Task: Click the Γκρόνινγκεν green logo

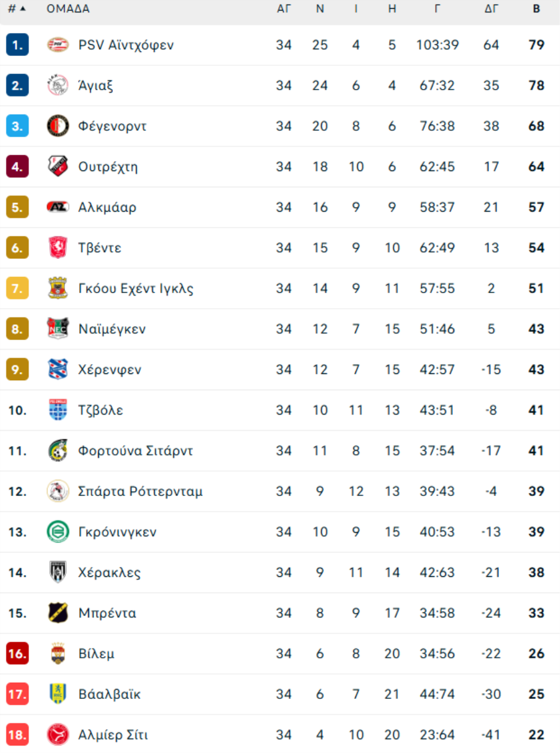Action: pyautogui.click(x=58, y=532)
